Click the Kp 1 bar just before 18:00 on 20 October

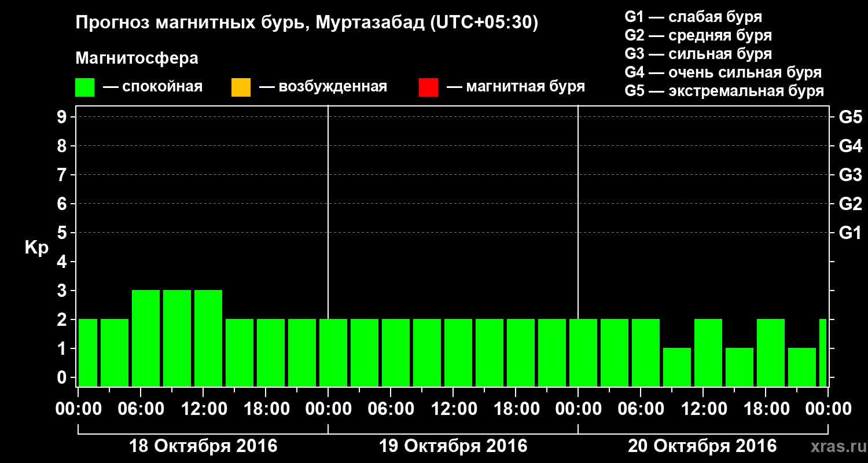[740, 367]
